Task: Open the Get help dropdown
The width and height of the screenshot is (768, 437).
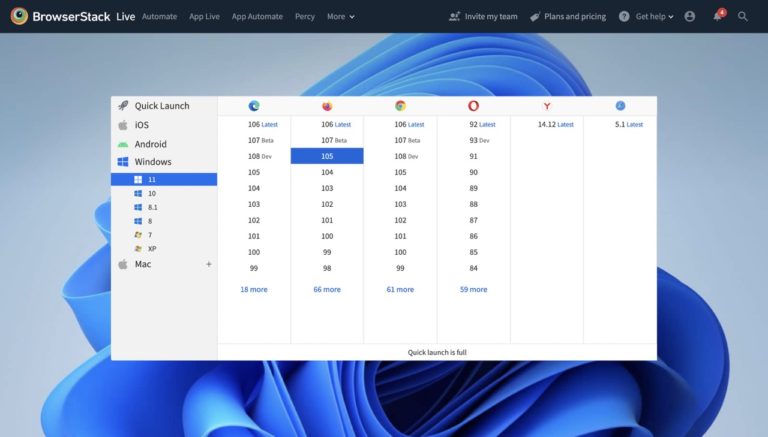Action: (x=646, y=17)
